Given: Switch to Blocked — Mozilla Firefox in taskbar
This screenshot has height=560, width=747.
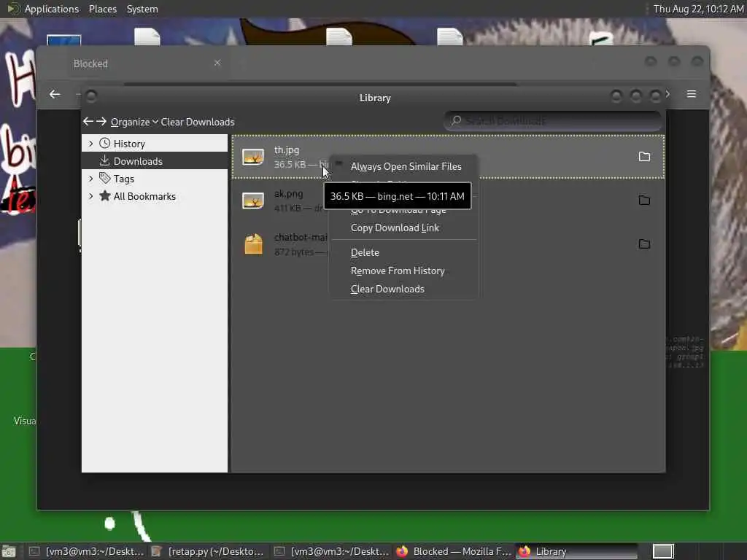Looking at the screenshot, I should pos(453,551).
